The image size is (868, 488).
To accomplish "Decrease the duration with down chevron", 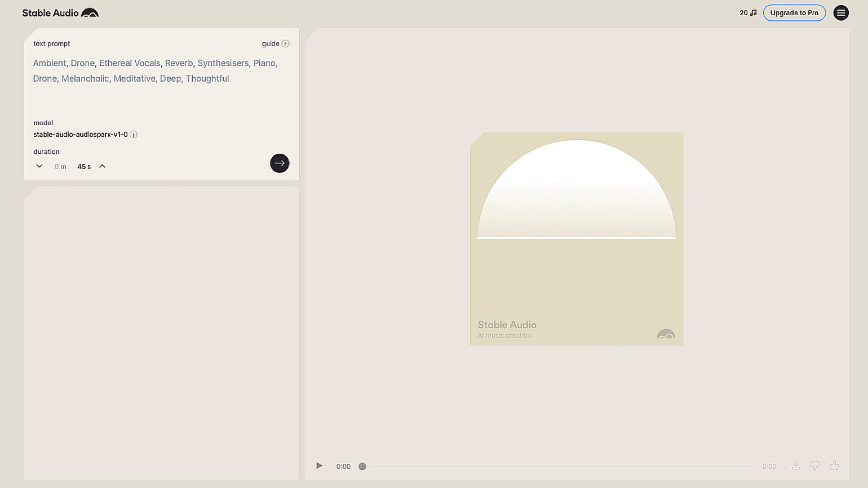I will pyautogui.click(x=39, y=166).
